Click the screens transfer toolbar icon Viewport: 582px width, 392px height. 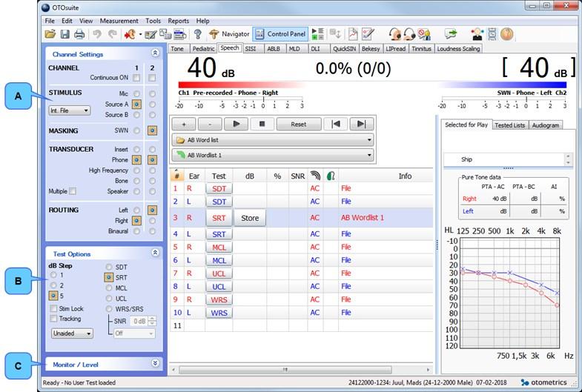[x=165, y=35]
